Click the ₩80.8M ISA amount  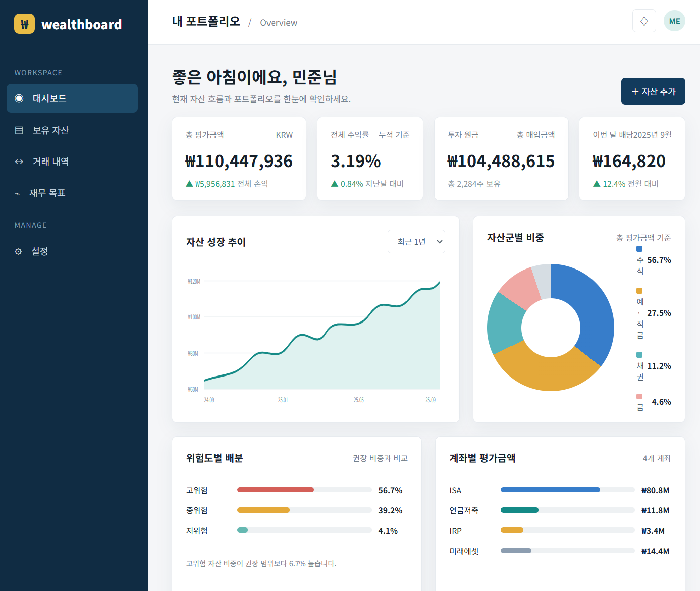[655, 490]
